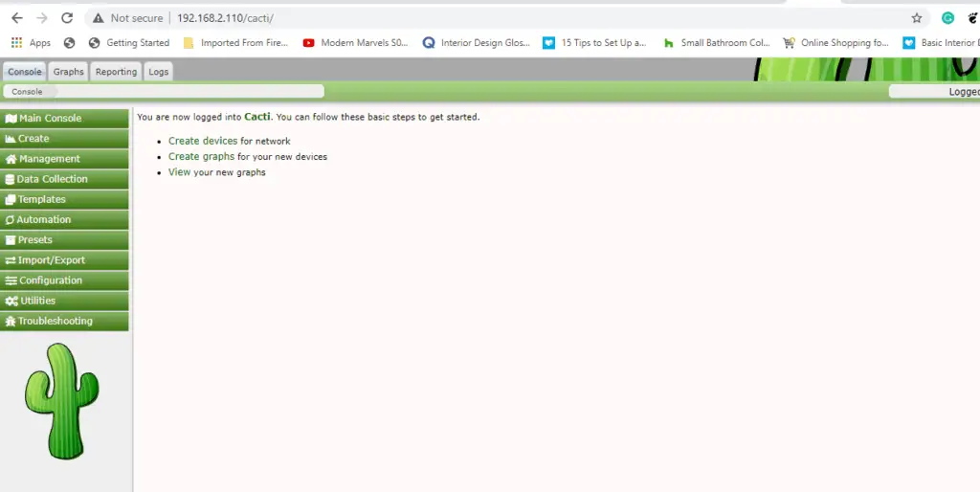Screen dimensions: 980x492
Task: Expand the Templates sidebar menu
Action: tap(64, 199)
